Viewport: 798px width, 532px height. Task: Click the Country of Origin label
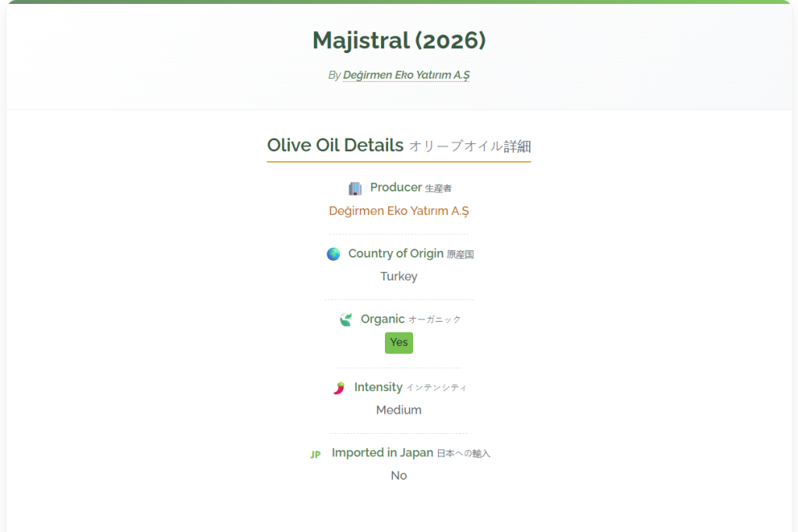(396, 253)
